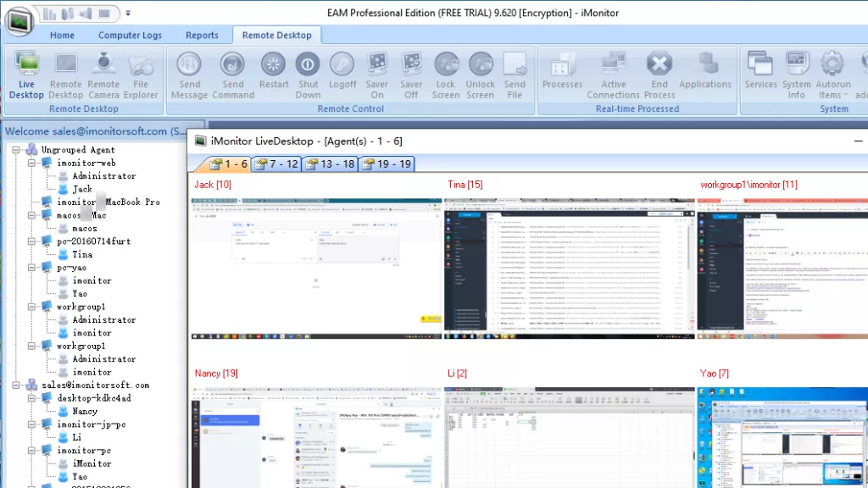Open Remote Camera tool
Screen dimensions: 868x488
[x=103, y=75]
